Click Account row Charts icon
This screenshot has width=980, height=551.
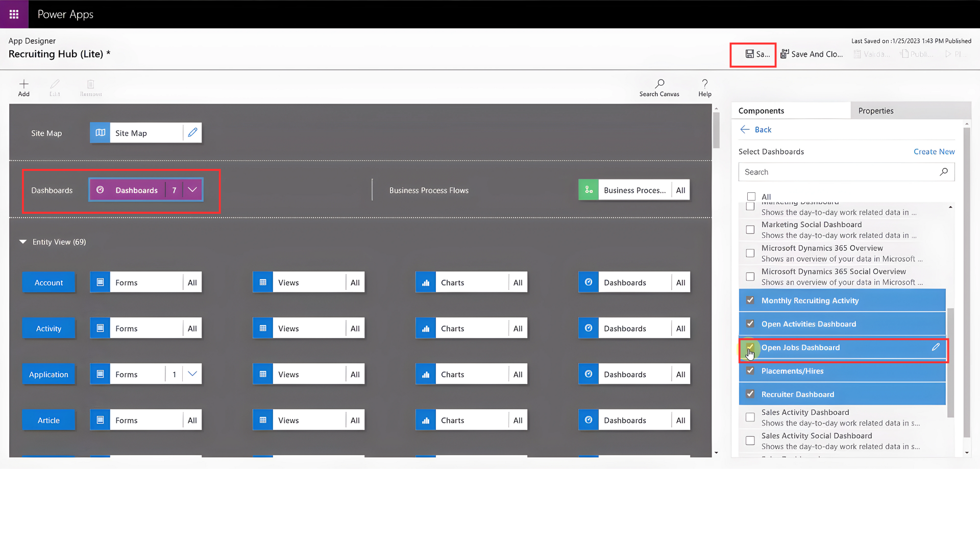coord(426,282)
